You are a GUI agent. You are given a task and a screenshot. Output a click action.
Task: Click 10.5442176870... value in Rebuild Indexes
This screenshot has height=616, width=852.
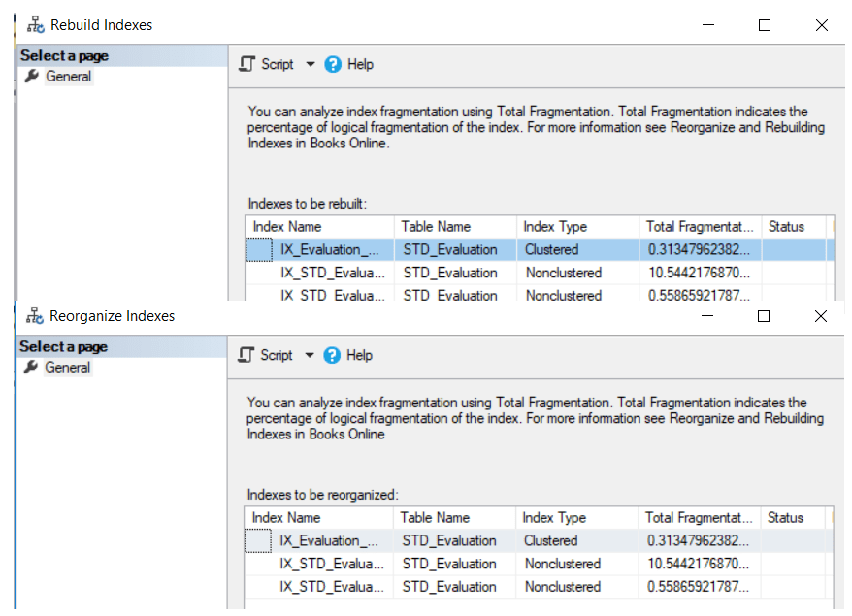[699, 273]
